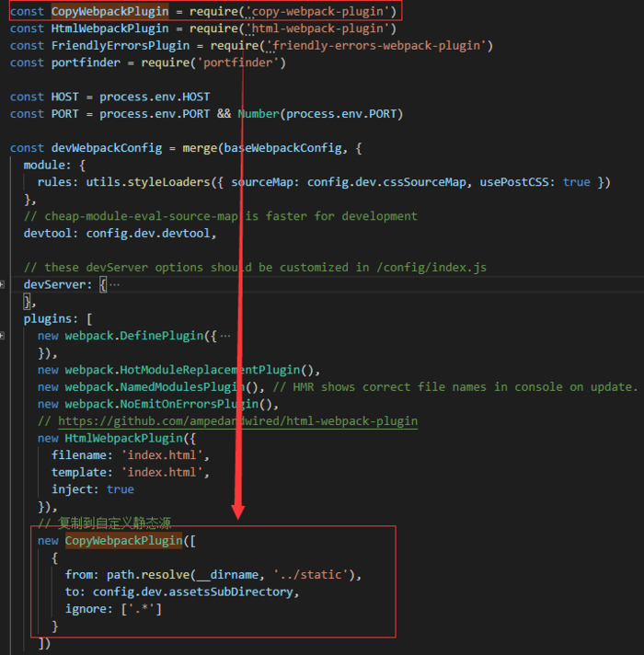Click the plugins: property key
The height and width of the screenshot is (655, 644).
click(51, 319)
